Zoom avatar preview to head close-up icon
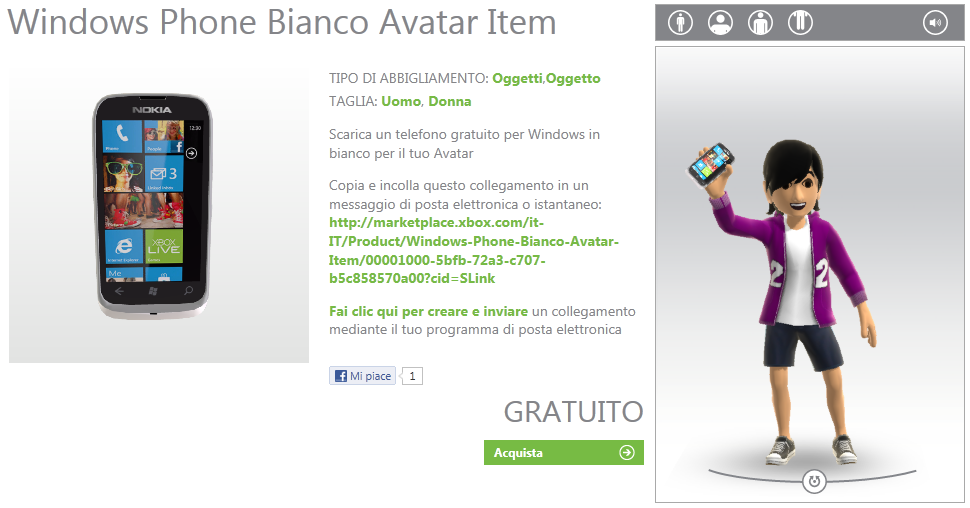This screenshot has width=970, height=508. point(720,23)
